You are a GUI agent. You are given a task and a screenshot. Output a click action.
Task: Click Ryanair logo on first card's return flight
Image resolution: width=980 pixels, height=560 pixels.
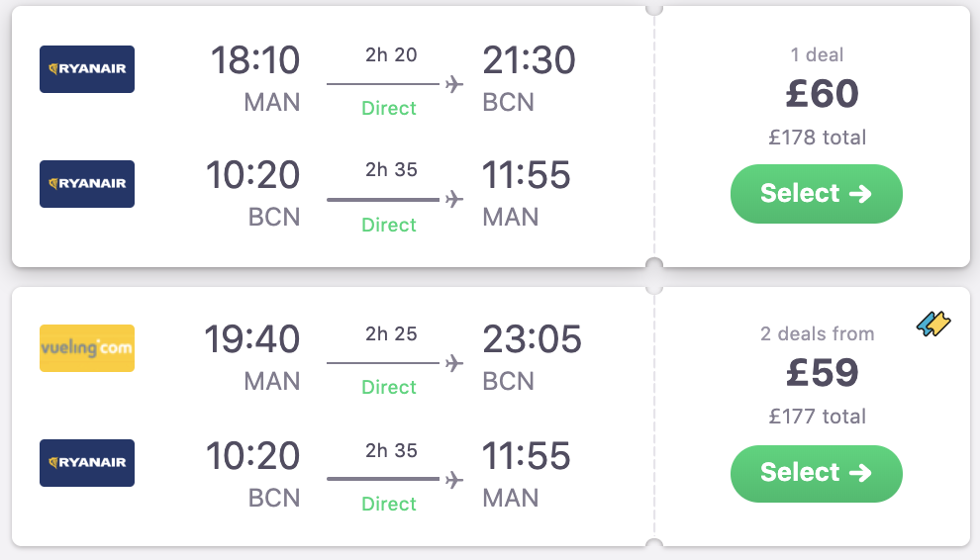point(87,184)
